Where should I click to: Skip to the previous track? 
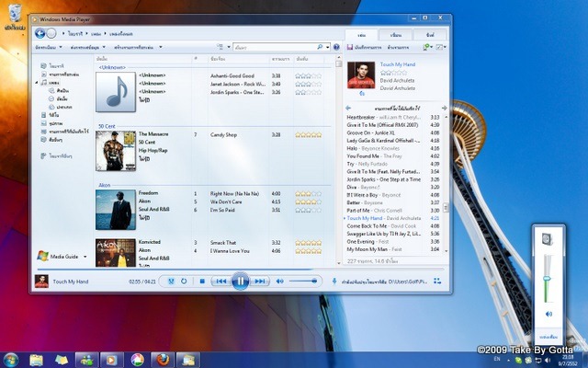coord(220,282)
